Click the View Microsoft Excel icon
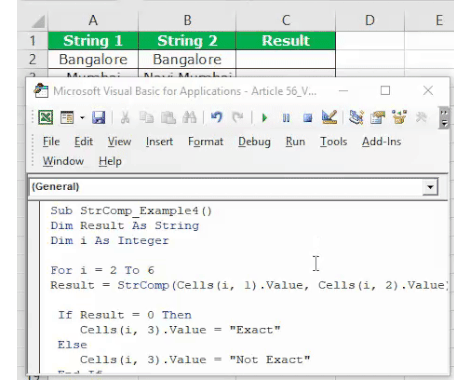This screenshot has width=470, height=380. 46,117
